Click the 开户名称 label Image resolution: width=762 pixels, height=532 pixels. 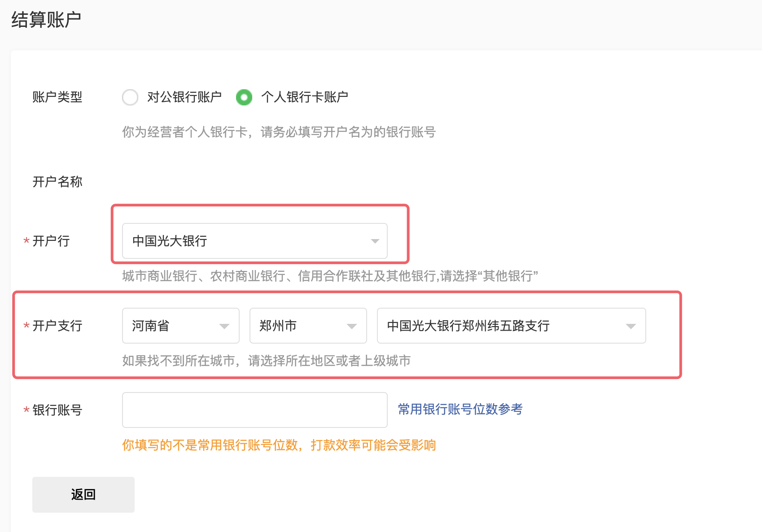coord(57,182)
